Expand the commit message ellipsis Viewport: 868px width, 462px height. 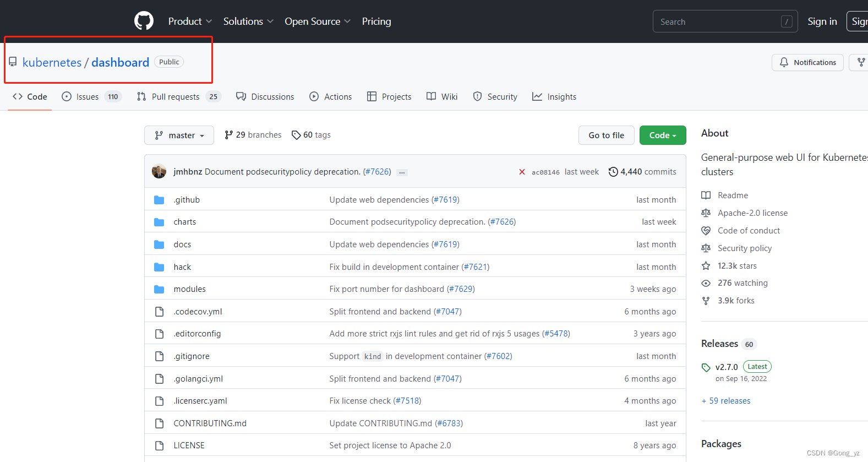coord(402,172)
